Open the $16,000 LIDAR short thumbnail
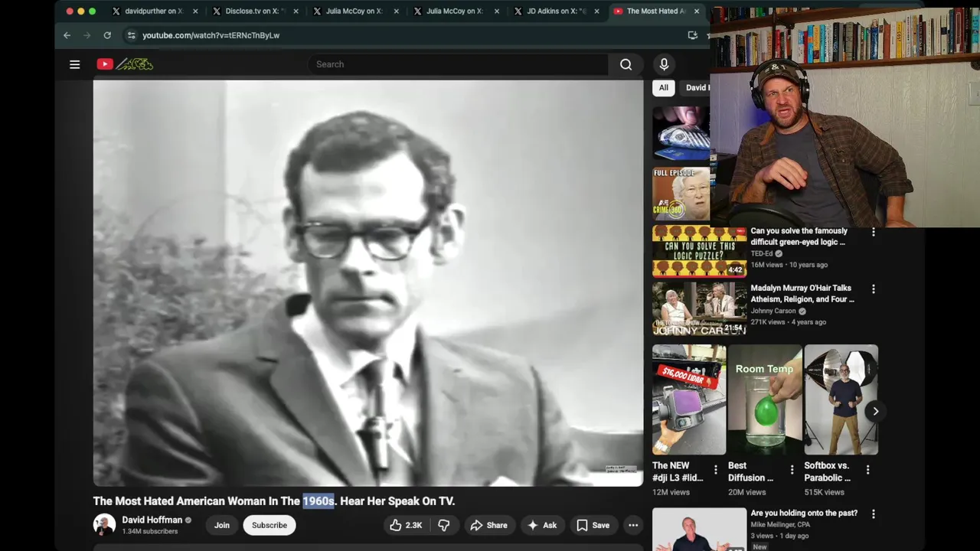The image size is (980, 551). 689,399
